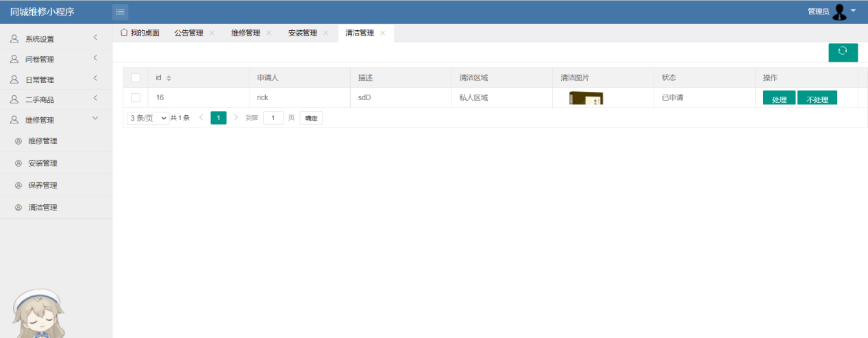
Task: Close the 安装管理 tab
Action: point(325,33)
